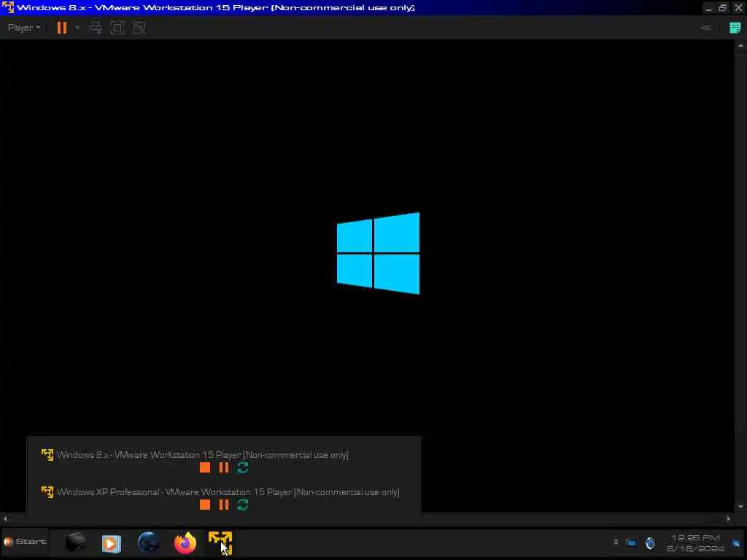Restore down the VMware Player window
The height and width of the screenshot is (560, 747).
point(723,8)
